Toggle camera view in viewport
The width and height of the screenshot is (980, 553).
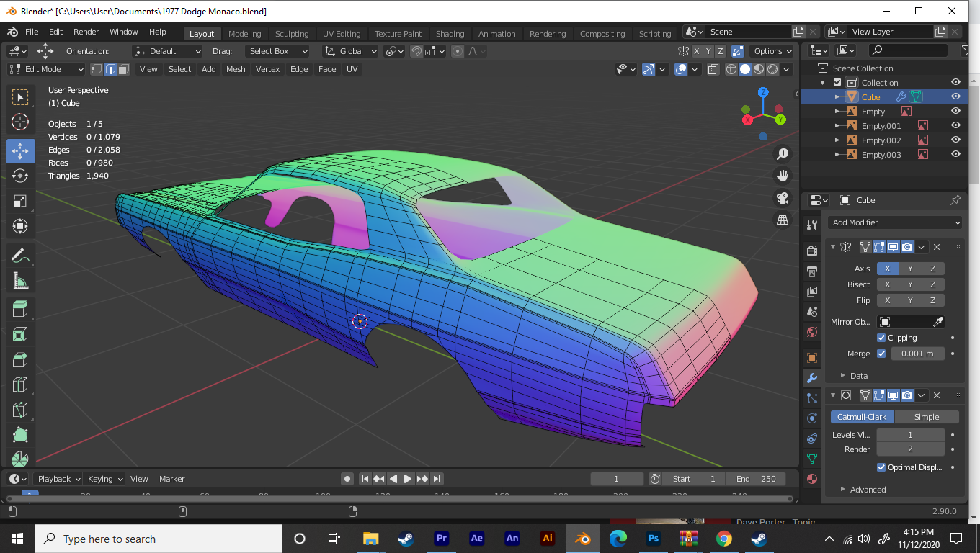[x=783, y=198]
